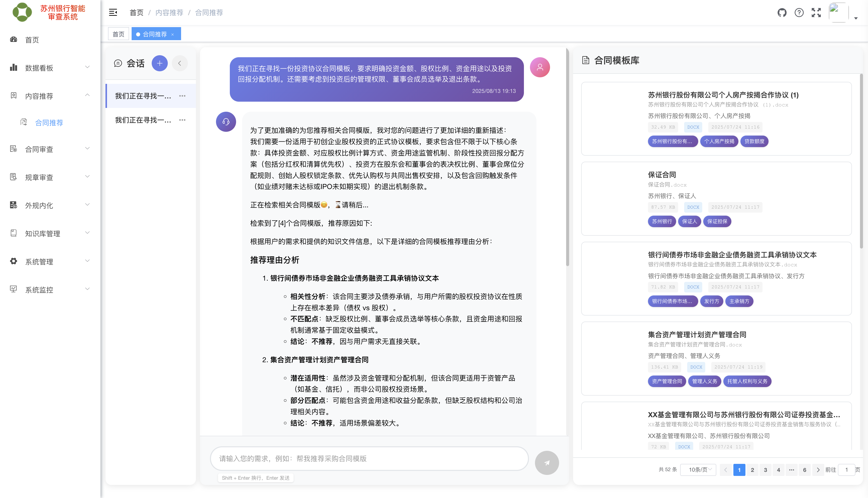
Task: Expand the 系统管理 menu
Action: (x=50, y=262)
